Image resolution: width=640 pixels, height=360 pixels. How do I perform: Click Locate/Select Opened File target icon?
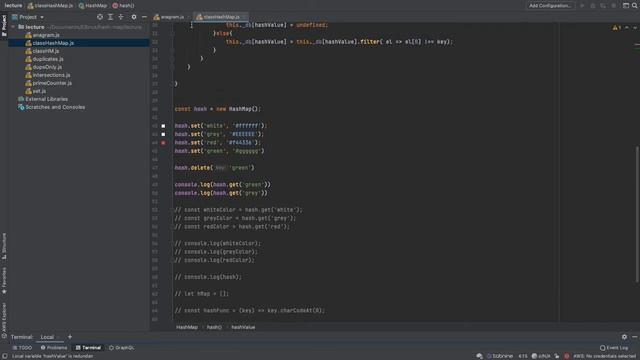[x=100, y=17]
